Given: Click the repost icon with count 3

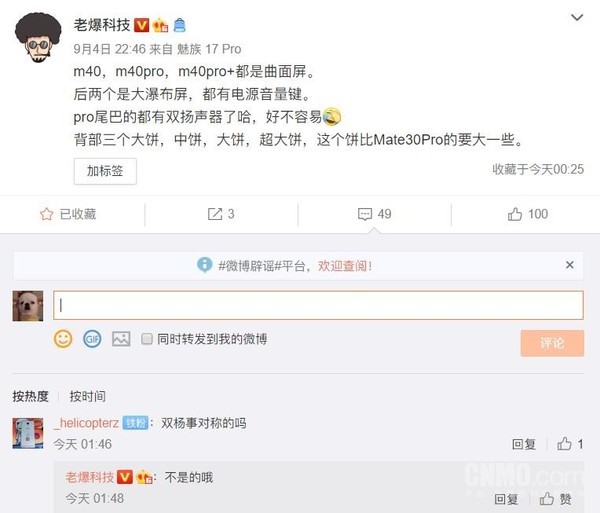Looking at the screenshot, I should [215, 214].
